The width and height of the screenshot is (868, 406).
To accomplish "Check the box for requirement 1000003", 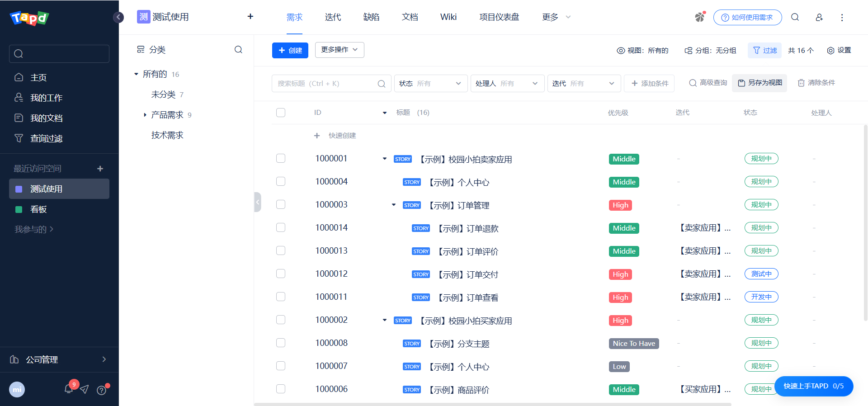I will click(x=281, y=204).
